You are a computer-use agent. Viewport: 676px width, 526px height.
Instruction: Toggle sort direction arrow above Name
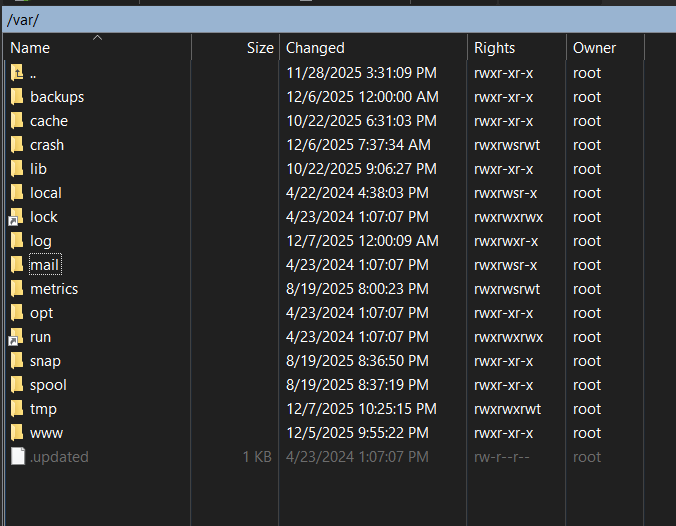[x=97, y=38]
